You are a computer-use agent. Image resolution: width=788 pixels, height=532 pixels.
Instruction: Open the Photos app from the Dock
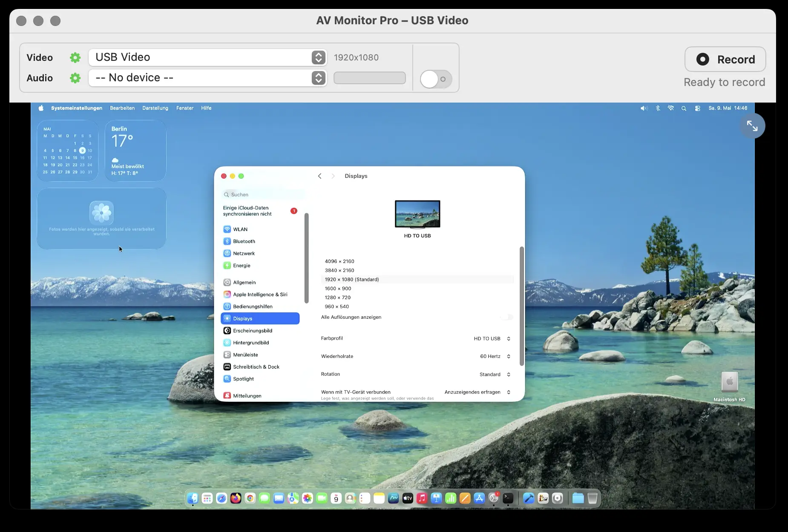[308, 498]
